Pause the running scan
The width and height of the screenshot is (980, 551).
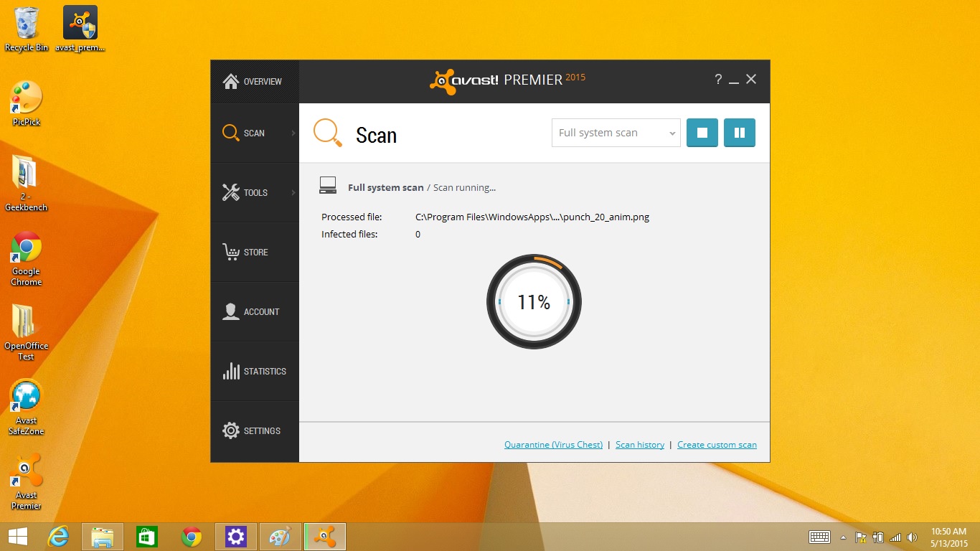tap(740, 133)
